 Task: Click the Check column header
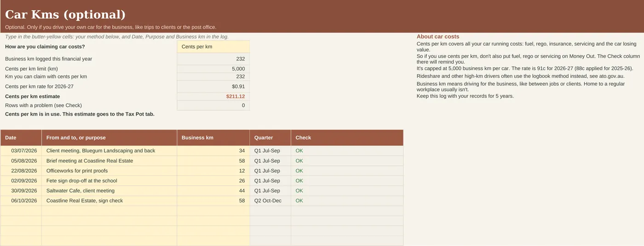(347, 138)
